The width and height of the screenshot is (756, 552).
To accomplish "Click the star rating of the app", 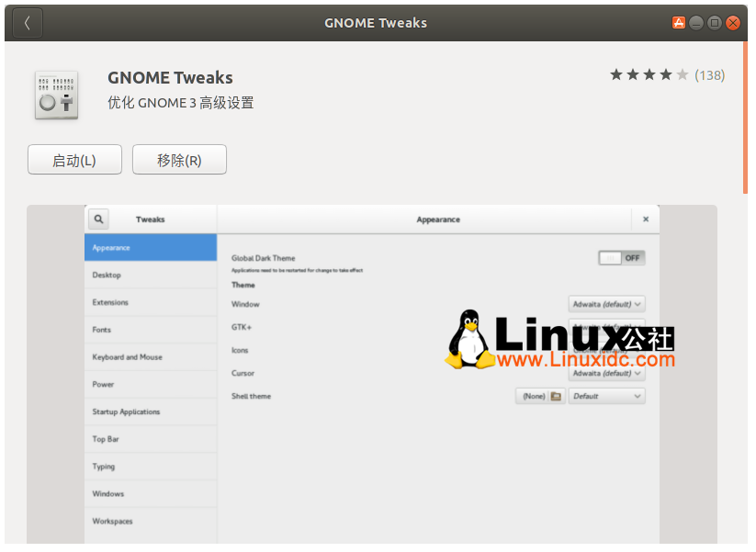I will tap(649, 75).
